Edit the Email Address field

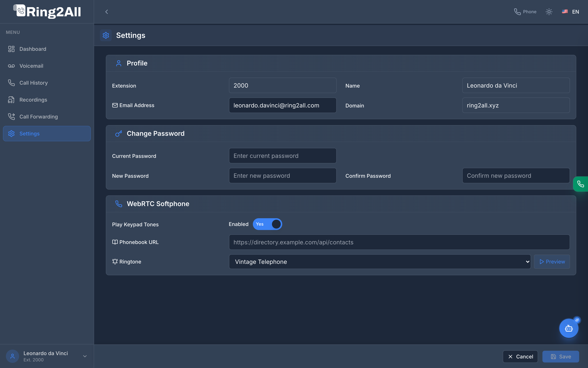point(283,105)
